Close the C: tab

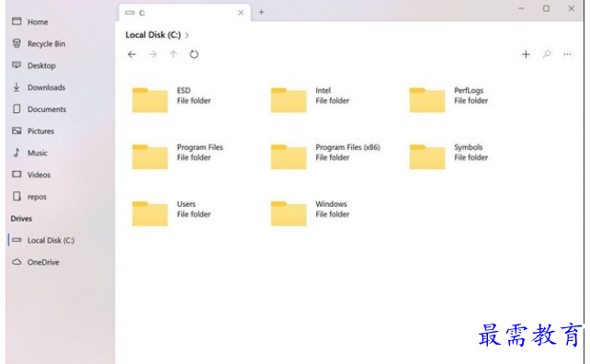point(241,13)
